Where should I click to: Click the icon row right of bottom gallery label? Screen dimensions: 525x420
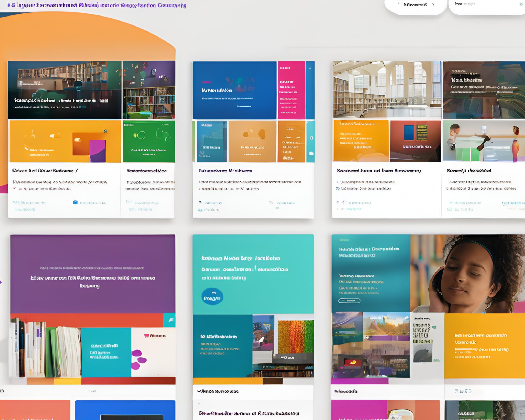[463, 391]
